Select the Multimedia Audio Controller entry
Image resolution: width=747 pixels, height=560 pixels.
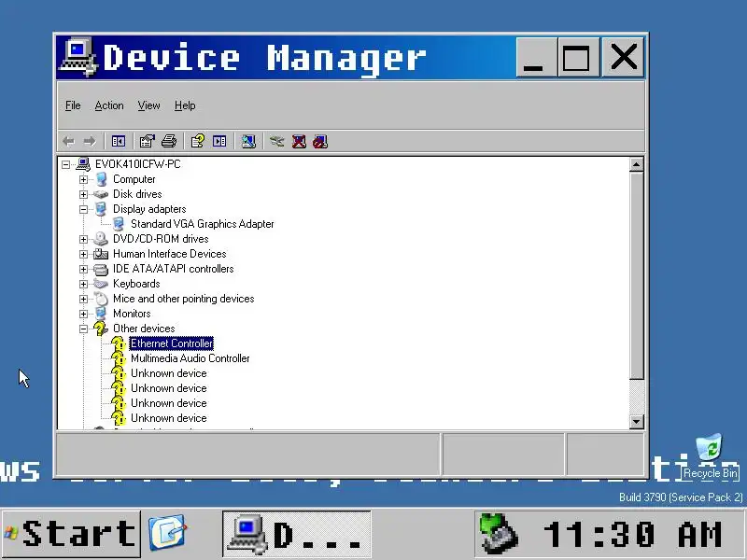click(x=190, y=358)
